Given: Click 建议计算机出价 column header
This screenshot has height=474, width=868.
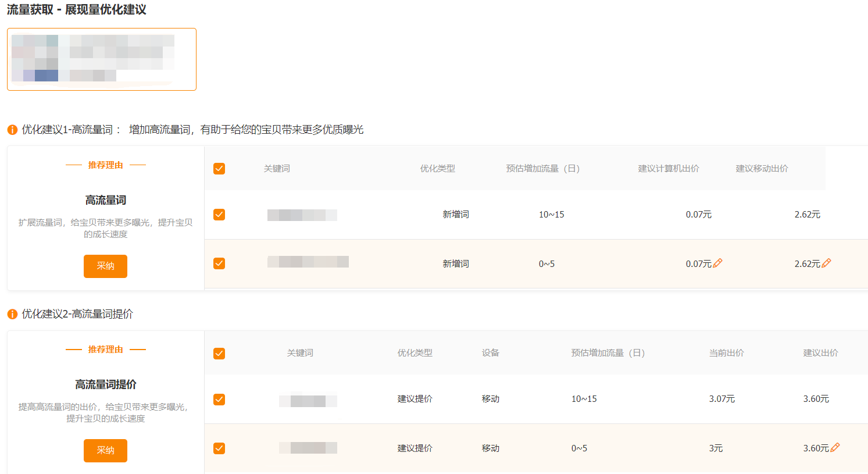Looking at the screenshot, I should point(669,169).
